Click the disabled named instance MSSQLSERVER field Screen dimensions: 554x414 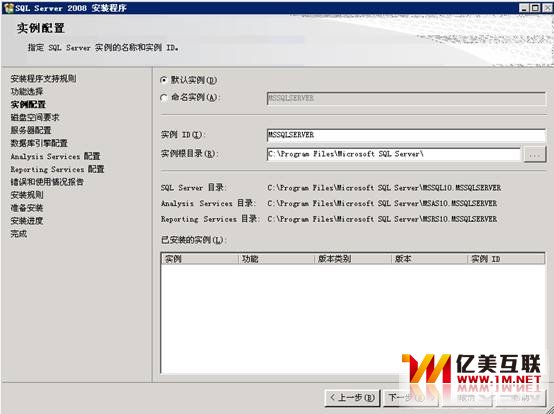[406, 99]
